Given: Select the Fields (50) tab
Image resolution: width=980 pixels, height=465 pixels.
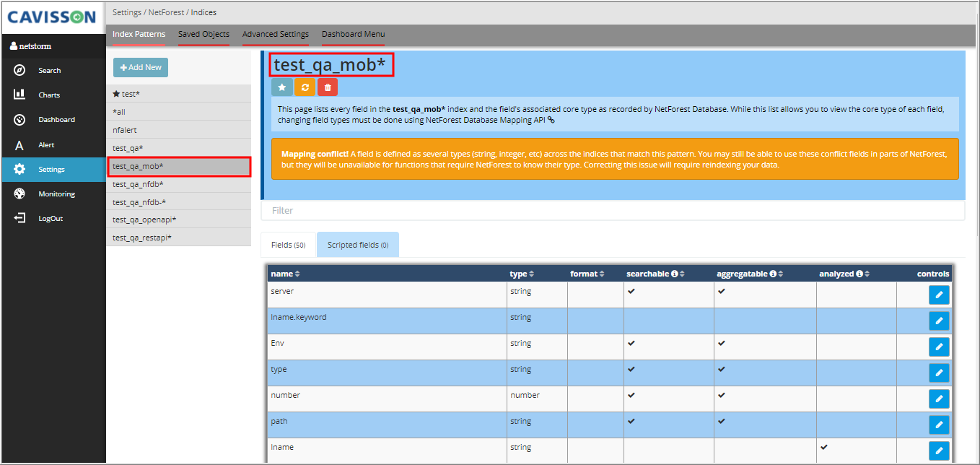Looking at the screenshot, I should (289, 245).
